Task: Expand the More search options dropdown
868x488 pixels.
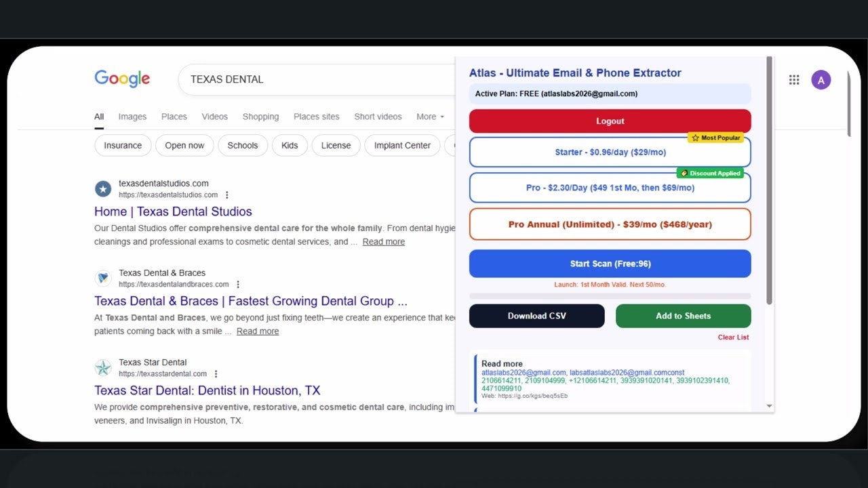Action: click(430, 117)
